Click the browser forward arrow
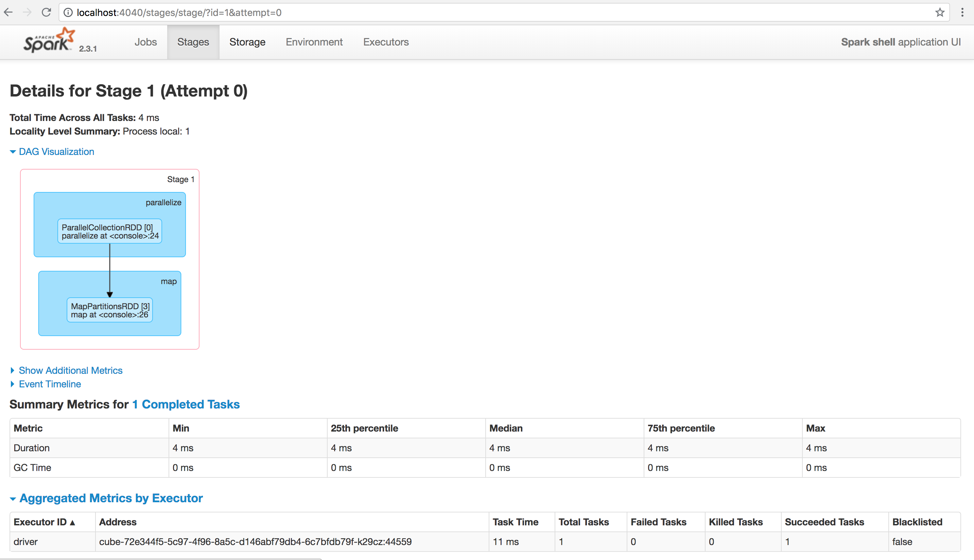The width and height of the screenshot is (974, 560). [27, 12]
